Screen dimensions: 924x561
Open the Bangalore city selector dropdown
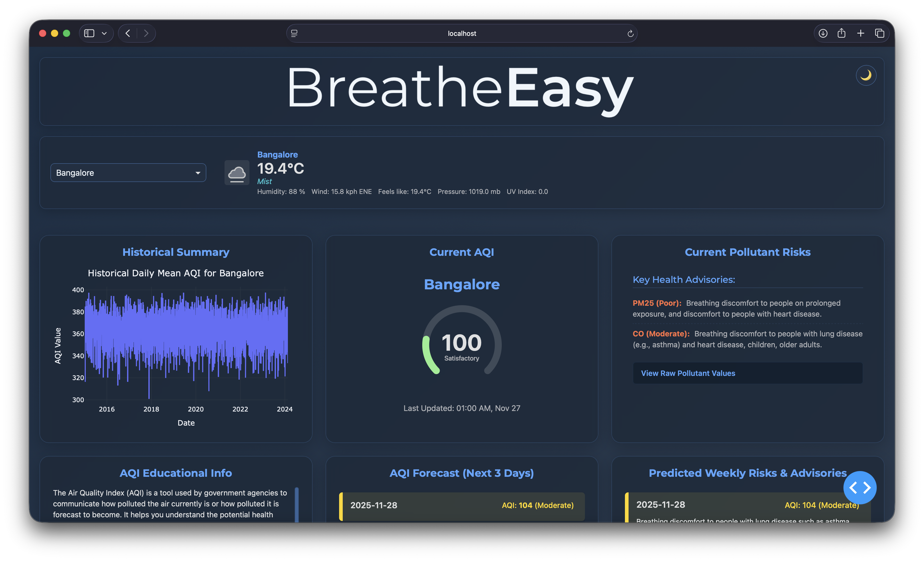(x=128, y=173)
